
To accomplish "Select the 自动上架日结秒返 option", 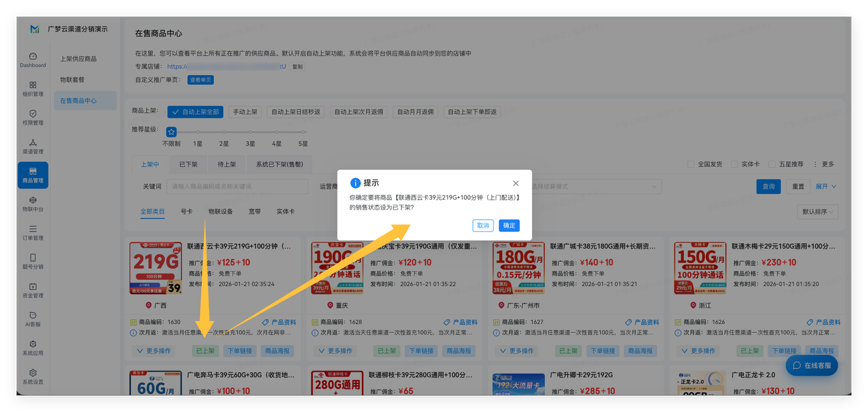I will [296, 112].
